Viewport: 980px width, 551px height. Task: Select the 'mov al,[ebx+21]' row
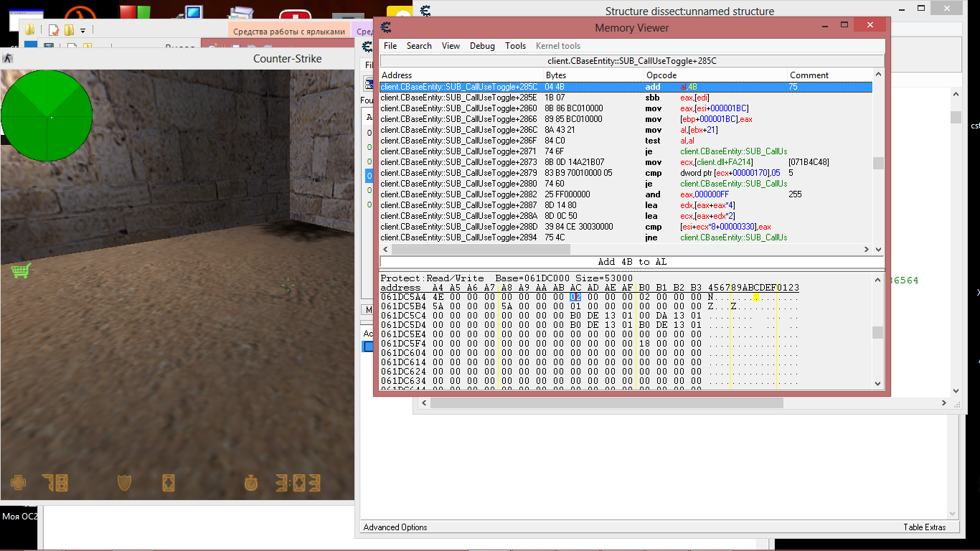point(626,130)
